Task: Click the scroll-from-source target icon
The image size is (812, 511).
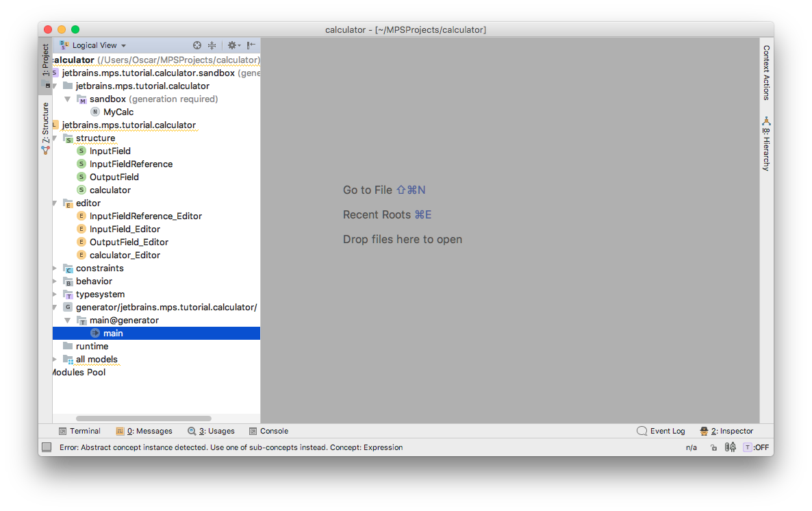Action: (x=196, y=46)
